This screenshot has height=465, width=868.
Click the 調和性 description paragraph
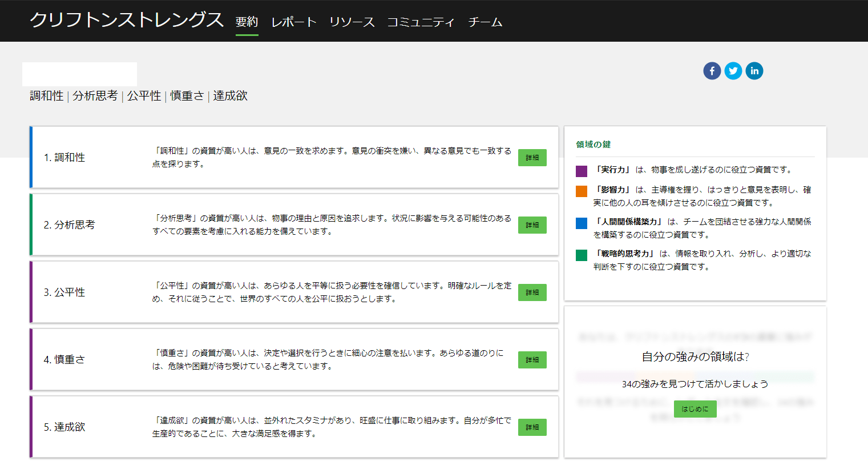click(x=332, y=157)
